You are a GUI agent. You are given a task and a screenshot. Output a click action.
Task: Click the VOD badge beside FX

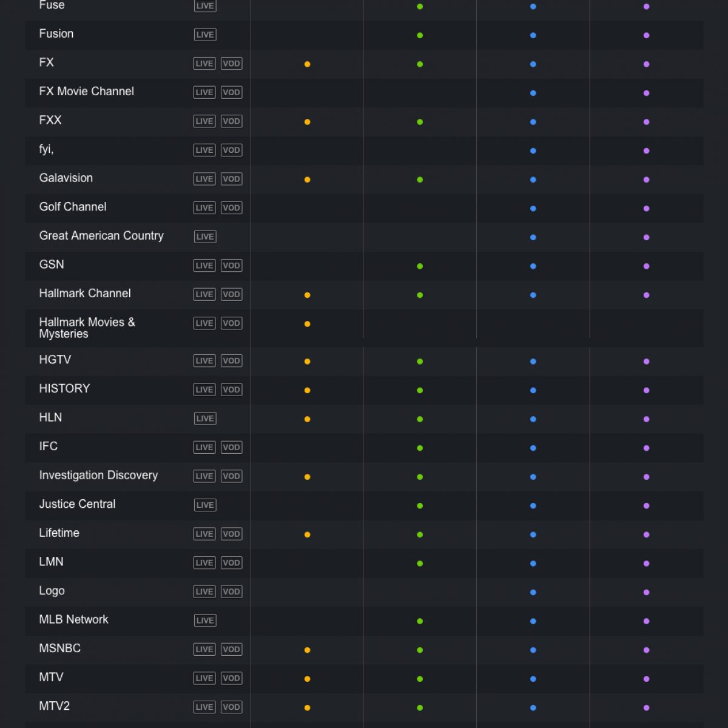tap(231, 64)
